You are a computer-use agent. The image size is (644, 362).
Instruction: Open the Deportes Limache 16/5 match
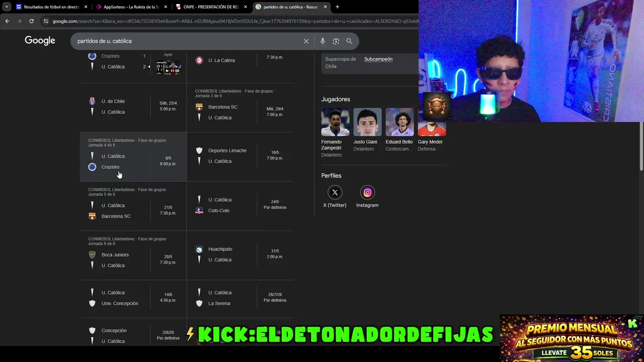[x=240, y=157]
